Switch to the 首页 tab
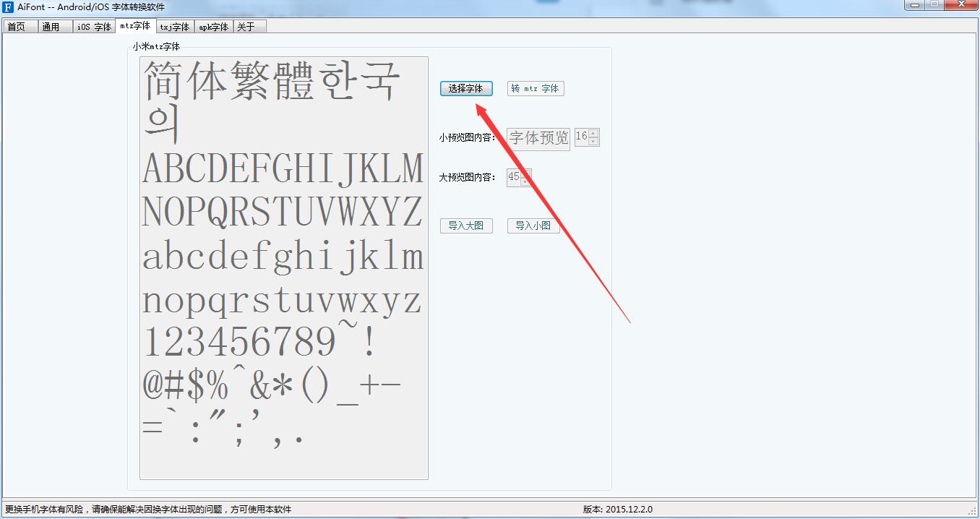The width and height of the screenshot is (980, 519). 20,26
